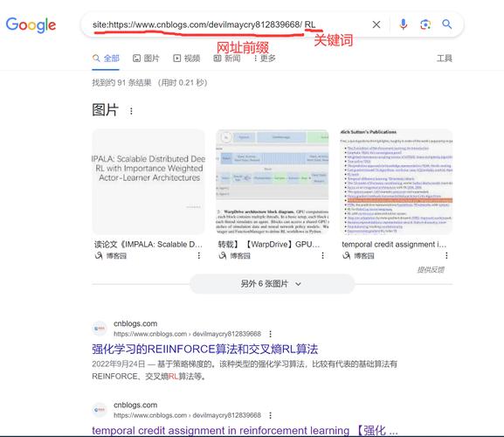This screenshot has width=504, height=437.
Task: Select the 全部 results tab
Action: point(106,59)
